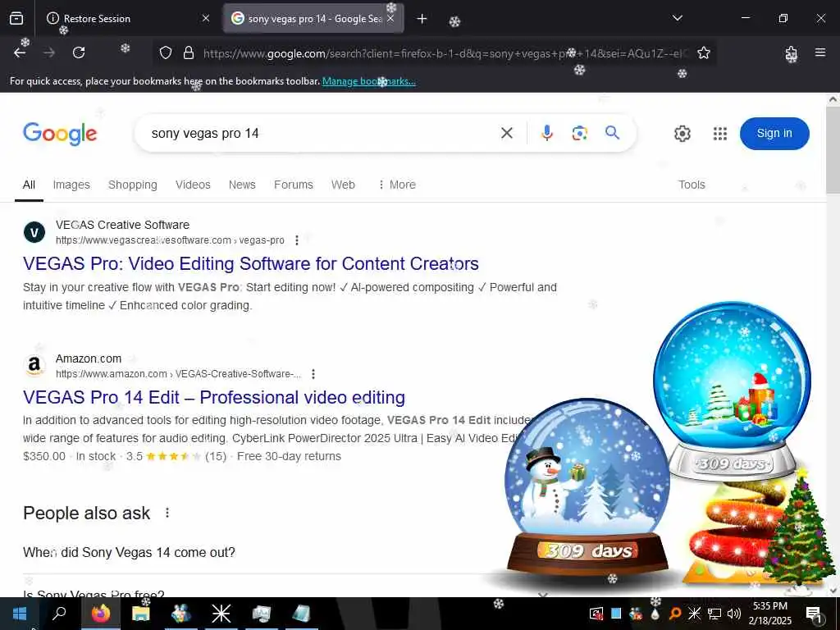
Task: Open the list all tabs chevron
Action: click(677, 18)
